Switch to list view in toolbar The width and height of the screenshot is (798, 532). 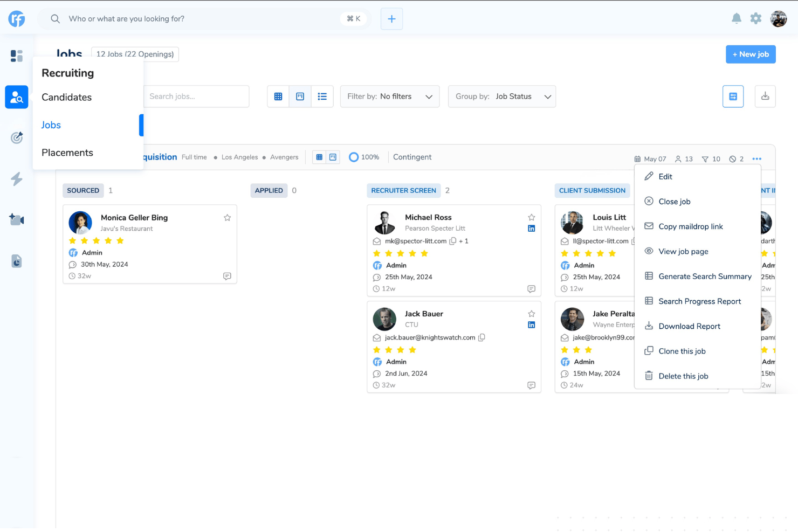click(322, 96)
